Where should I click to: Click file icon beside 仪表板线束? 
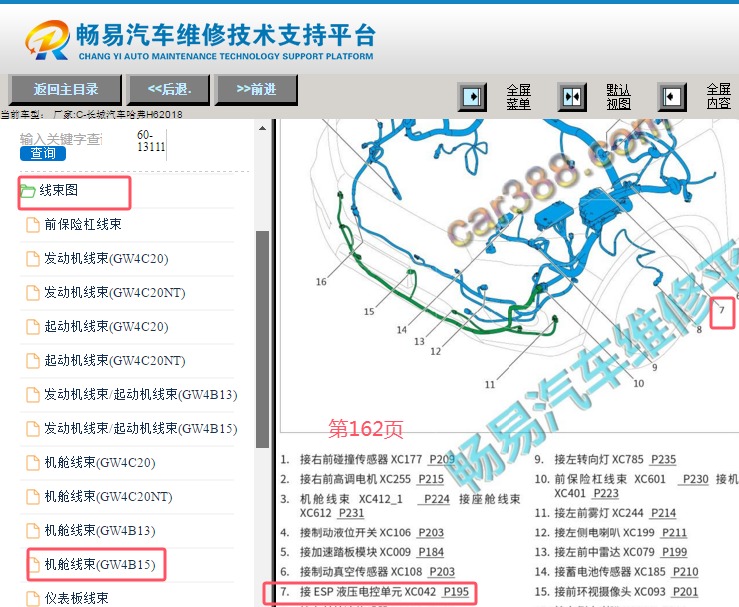click(x=33, y=599)
